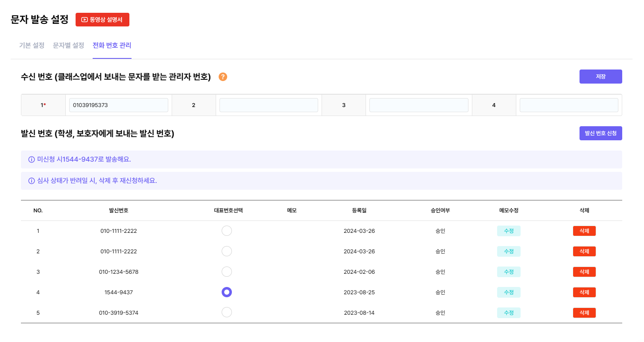Delete the 010-3919-5374 sender number
Viewport: 644px width, 342px height.
[584, 313]
